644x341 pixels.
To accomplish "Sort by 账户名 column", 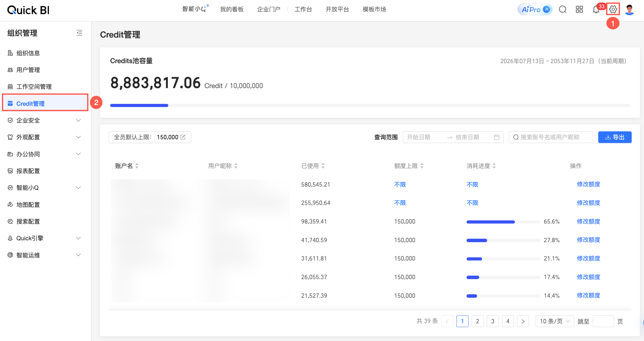I will coord(137,166).
